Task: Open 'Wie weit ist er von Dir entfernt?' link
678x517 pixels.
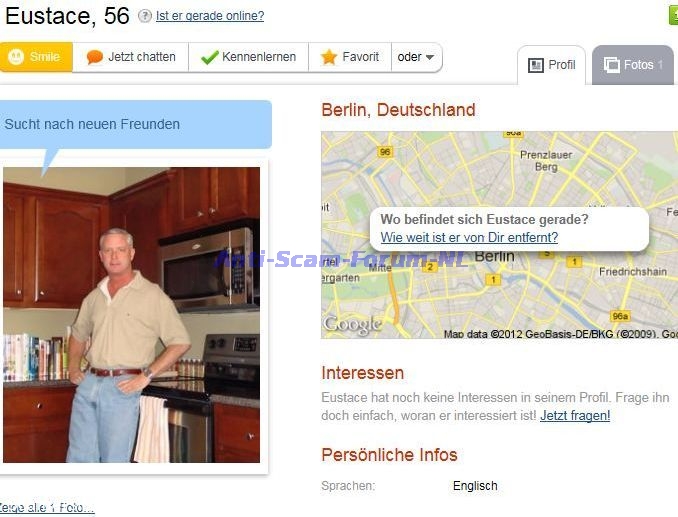Action: [x=469, y=237]
